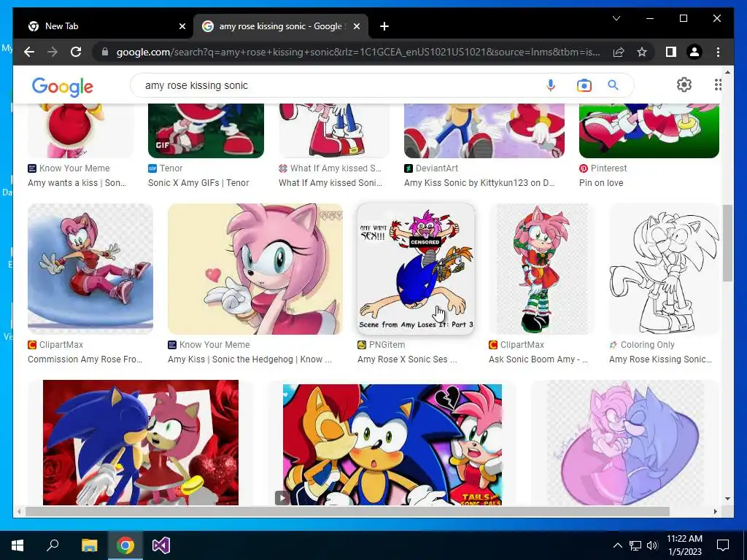This screenshot has height=560, width=747.
Task: Open the DeviantArt image thumbnail
Action: click(484, 131)
